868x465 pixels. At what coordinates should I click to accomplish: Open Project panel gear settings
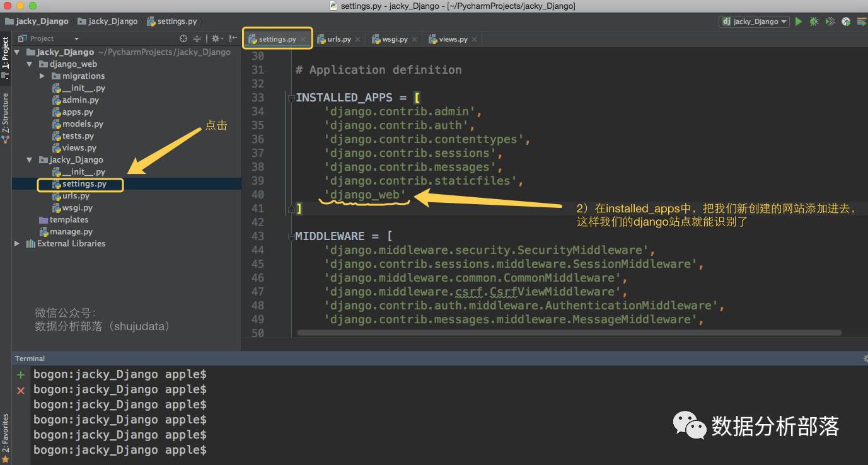click(x=216, y=38)
